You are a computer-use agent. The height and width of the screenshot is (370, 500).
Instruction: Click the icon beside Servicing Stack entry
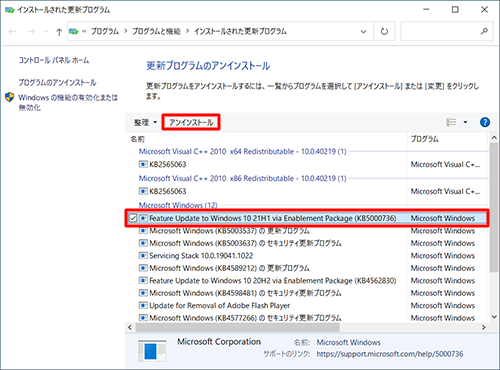coord(143,256)
